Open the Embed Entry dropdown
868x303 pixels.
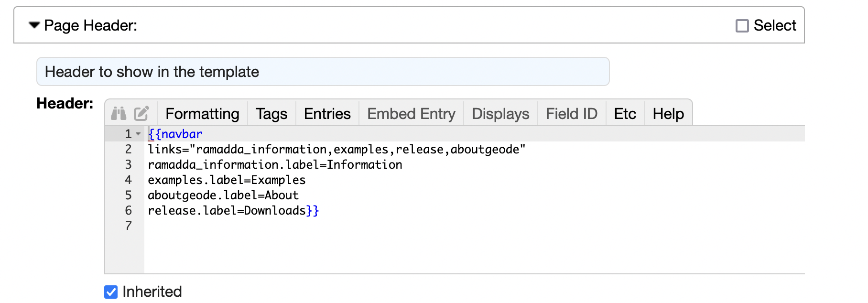[x=411, y=114]
